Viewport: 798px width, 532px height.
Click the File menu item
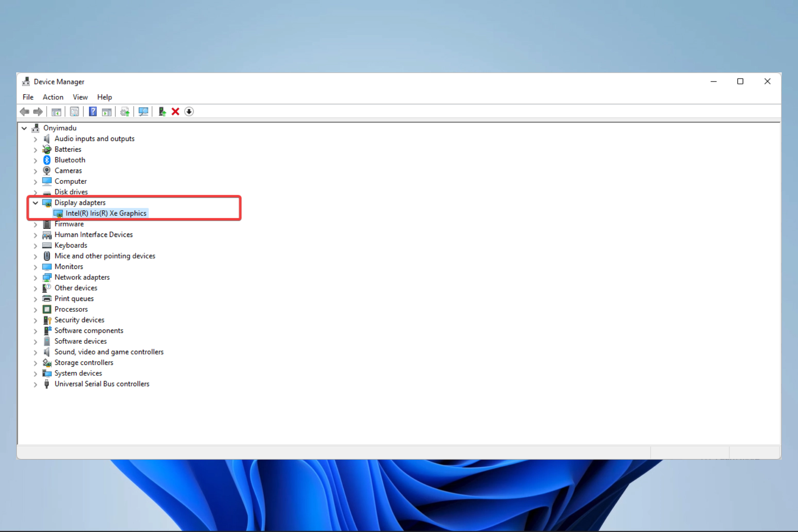[x=28, y=97]
